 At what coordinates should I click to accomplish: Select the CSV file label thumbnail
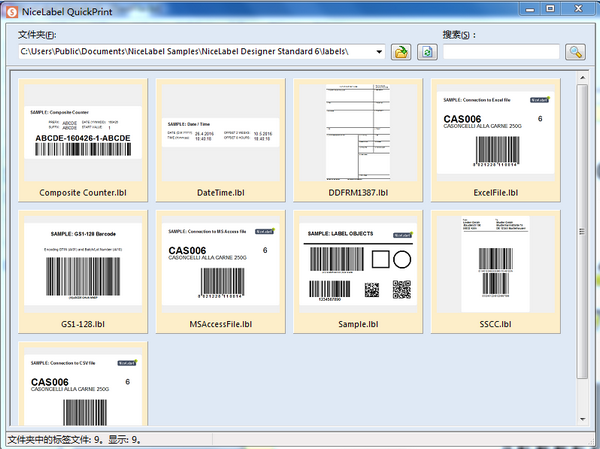pyautogui.click(x=85, y=387)
